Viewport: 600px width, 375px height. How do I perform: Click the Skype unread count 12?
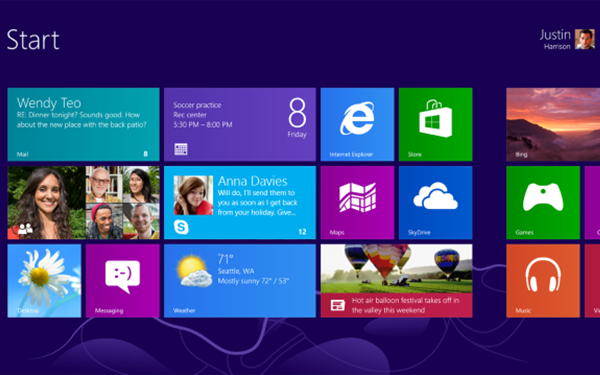(x=302, y=232)
